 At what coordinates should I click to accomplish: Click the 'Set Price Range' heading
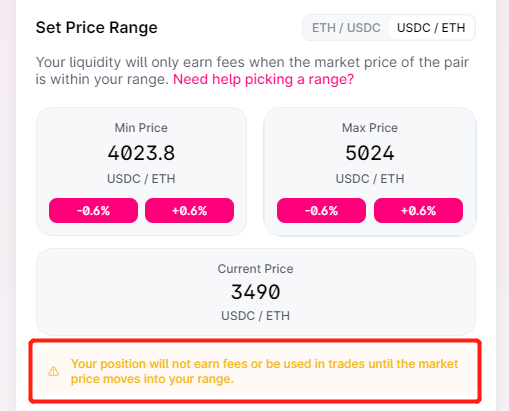click(x=96, y=27)
